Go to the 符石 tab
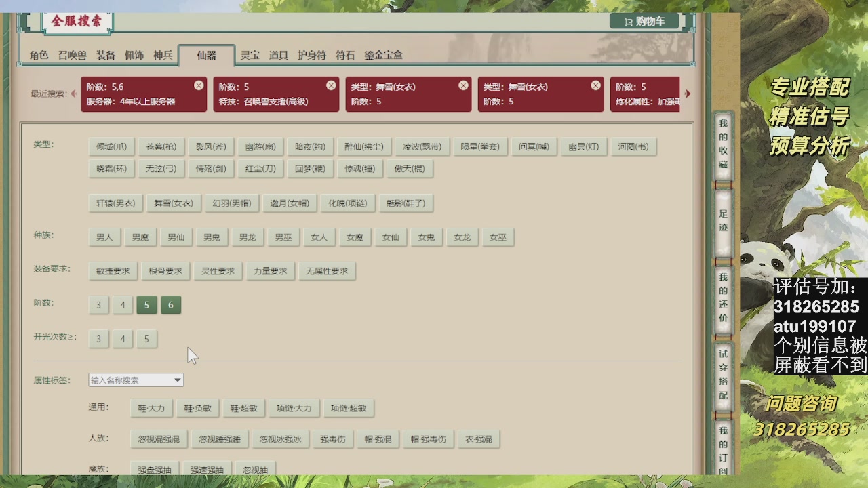 pyautogui.click(x=345, y=55)
